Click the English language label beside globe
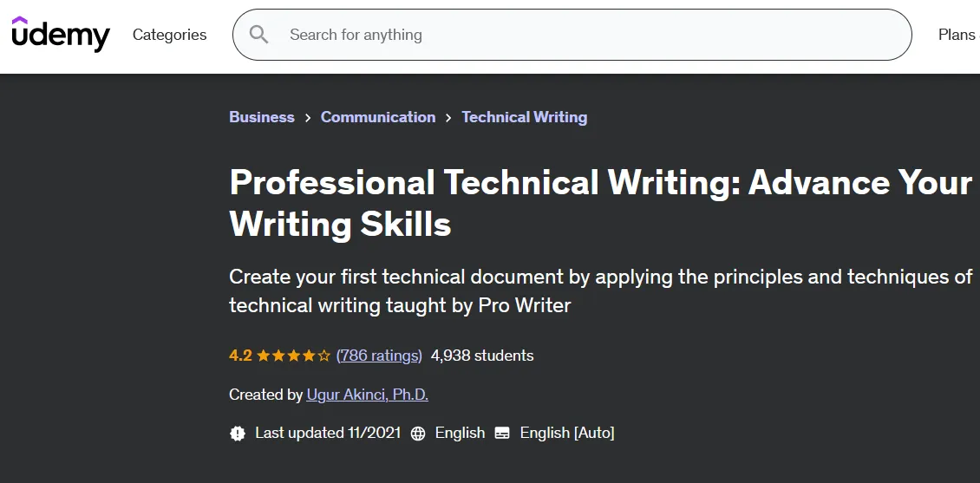 [460, 433]
